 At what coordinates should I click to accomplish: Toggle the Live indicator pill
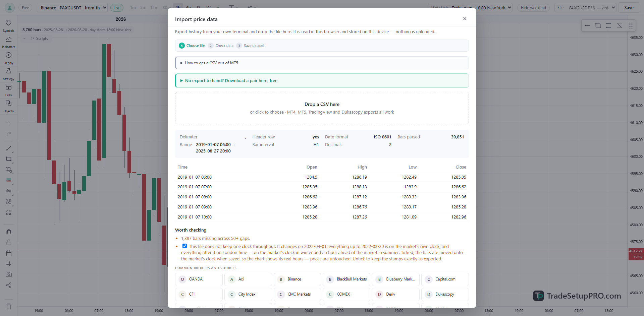[x=117, y=8]
